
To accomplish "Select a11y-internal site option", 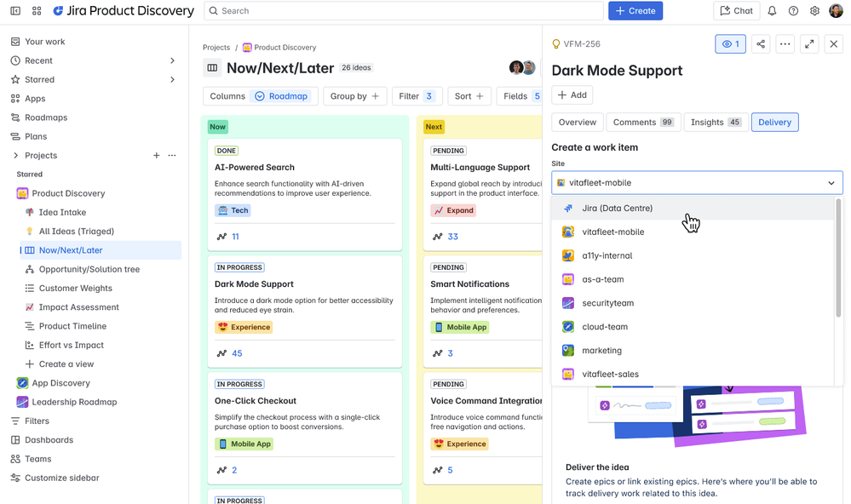I will (693, 255).
